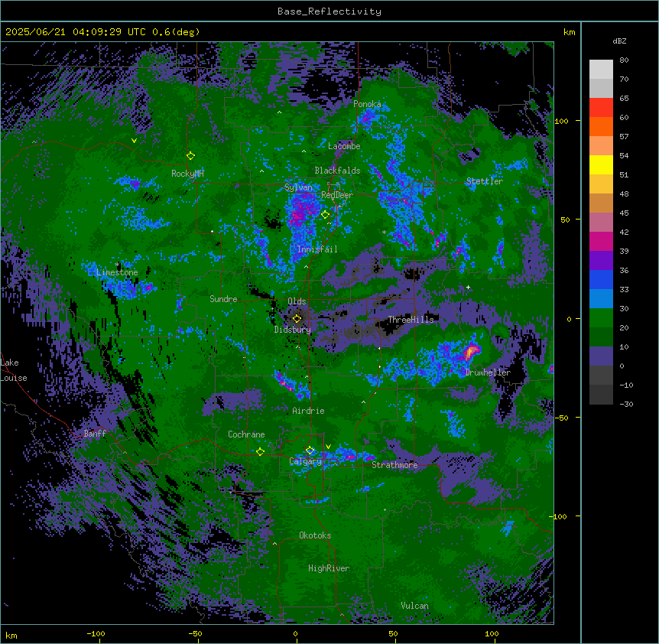Click the 50 label on the right axis

(565, 220)
